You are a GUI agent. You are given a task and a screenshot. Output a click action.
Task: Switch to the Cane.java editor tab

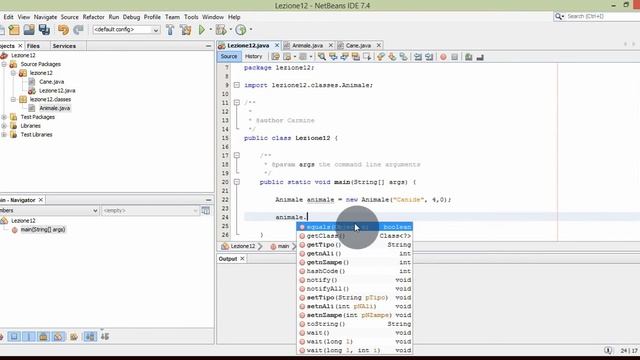click(358, 45)
